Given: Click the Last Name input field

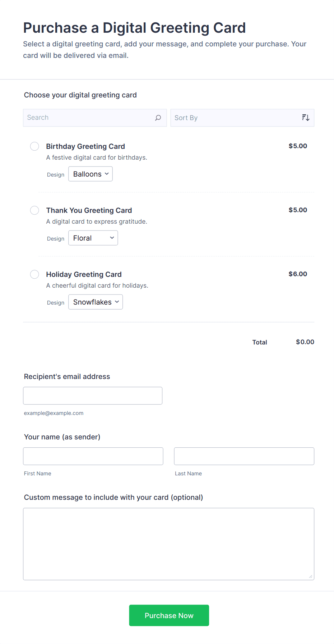Looking at the screenshot, I should click(244, 456).
